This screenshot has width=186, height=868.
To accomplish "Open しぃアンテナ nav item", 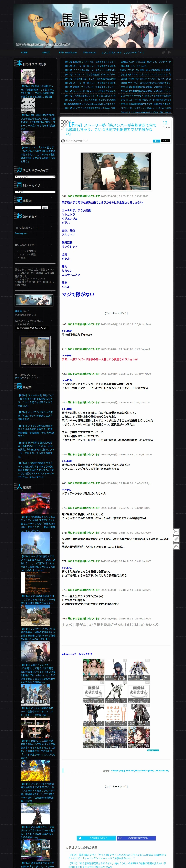I will (x=134, y=53).
